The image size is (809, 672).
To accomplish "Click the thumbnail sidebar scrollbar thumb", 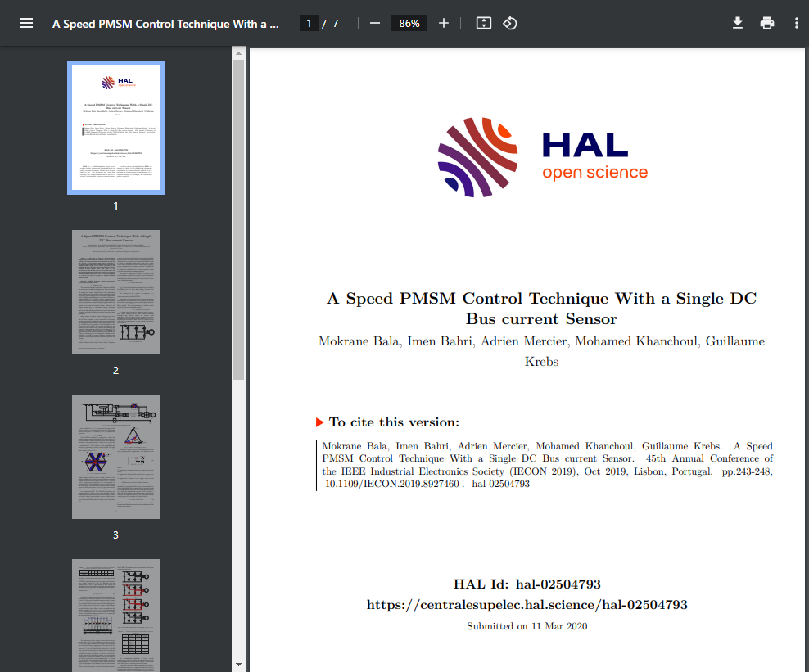I will tap(238, 219).
